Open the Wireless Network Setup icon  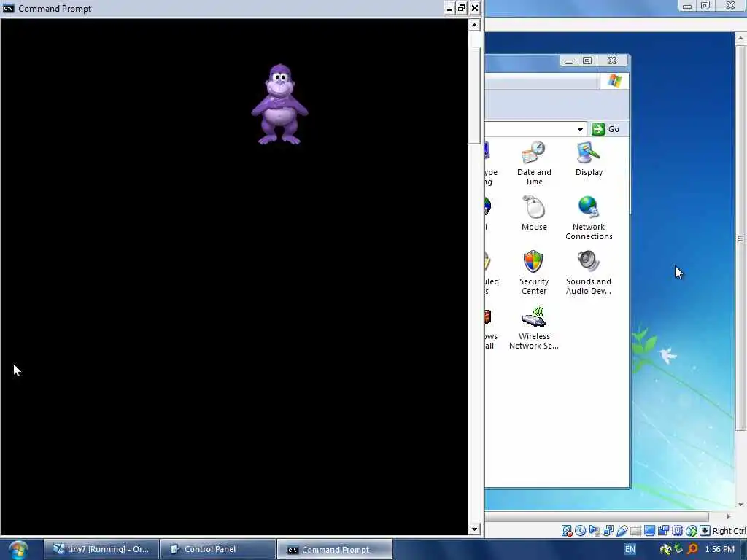(533, 328)
